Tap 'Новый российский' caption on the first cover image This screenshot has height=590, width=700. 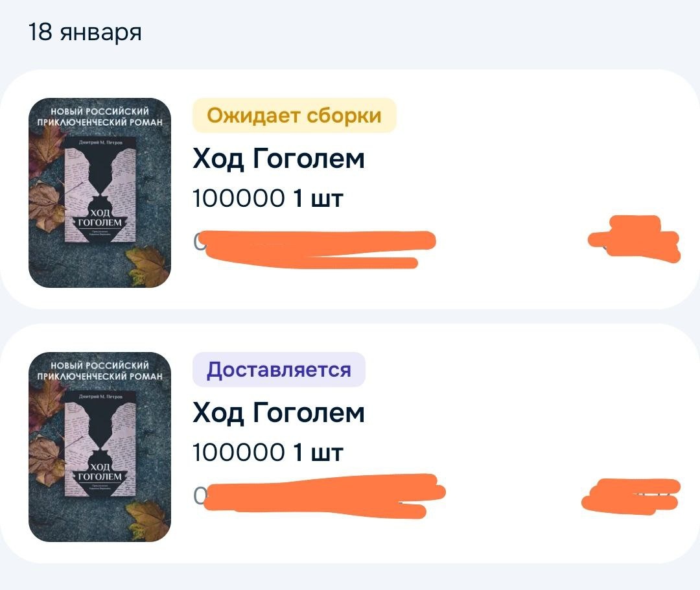click(100, 112)
